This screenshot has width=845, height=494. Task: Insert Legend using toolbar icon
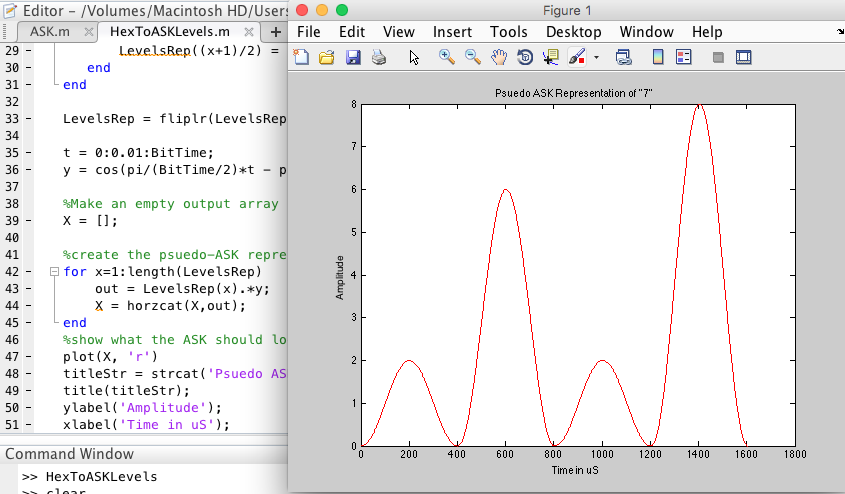point(683,57)
